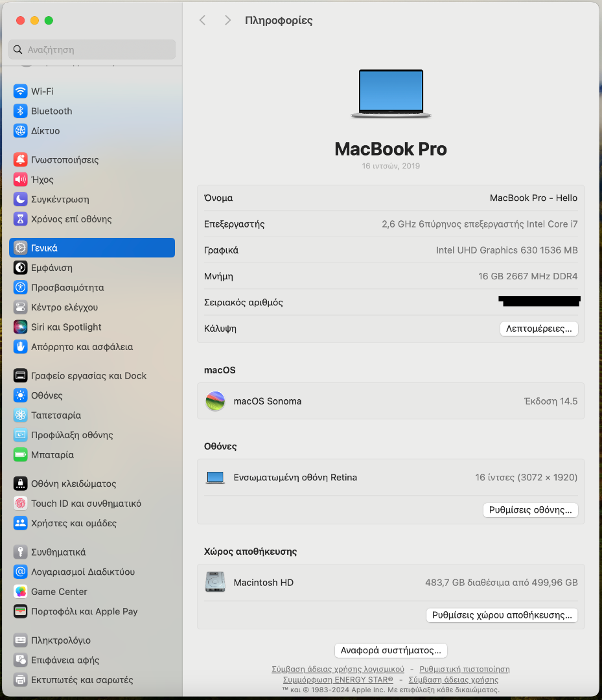Click the Λεπτομέρειες… coverage button

point(538,329)
